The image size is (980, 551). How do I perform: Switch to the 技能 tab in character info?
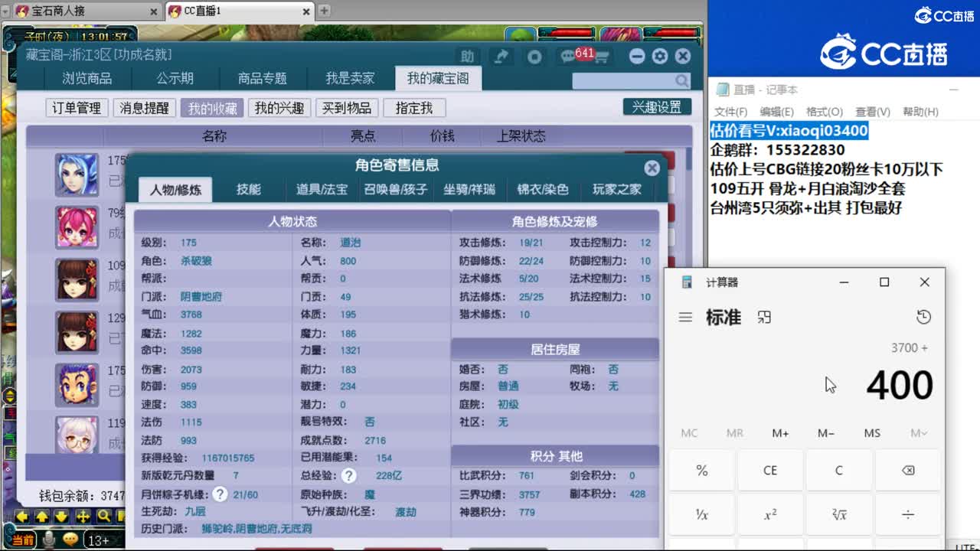tap(247, 190)
